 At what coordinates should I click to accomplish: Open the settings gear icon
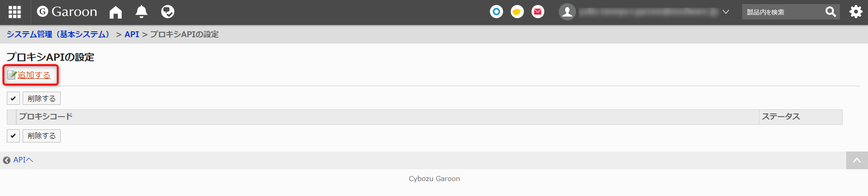tap(856, 12)
